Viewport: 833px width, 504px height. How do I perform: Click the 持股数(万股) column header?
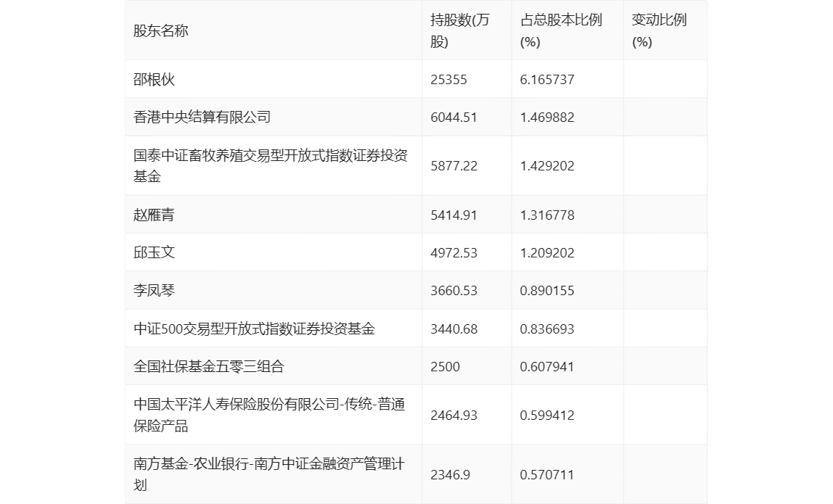(460, 30)
